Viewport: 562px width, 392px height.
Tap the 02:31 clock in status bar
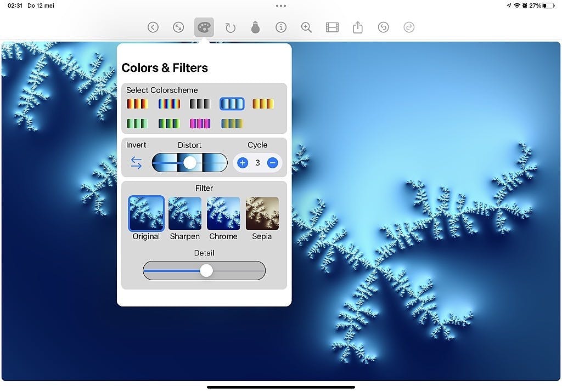click(x=15, y=5)
